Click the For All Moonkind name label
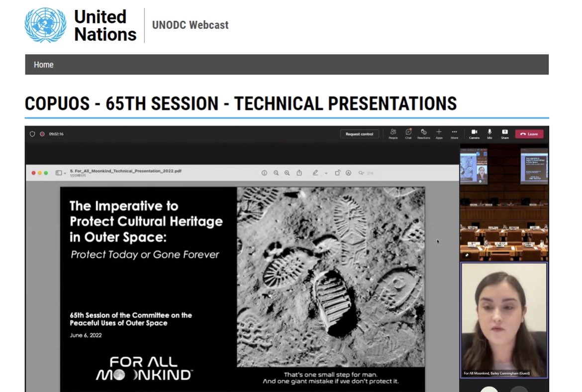 496,374
